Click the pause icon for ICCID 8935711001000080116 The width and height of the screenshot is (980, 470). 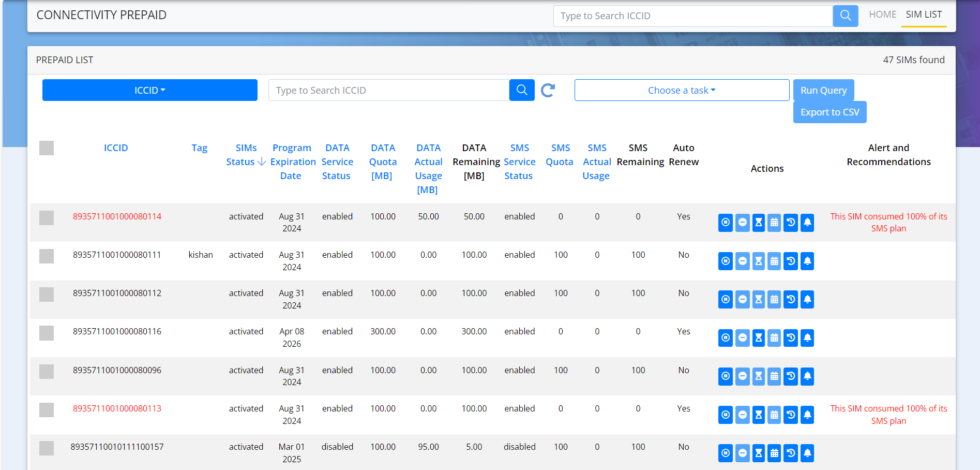pos(726,338)
